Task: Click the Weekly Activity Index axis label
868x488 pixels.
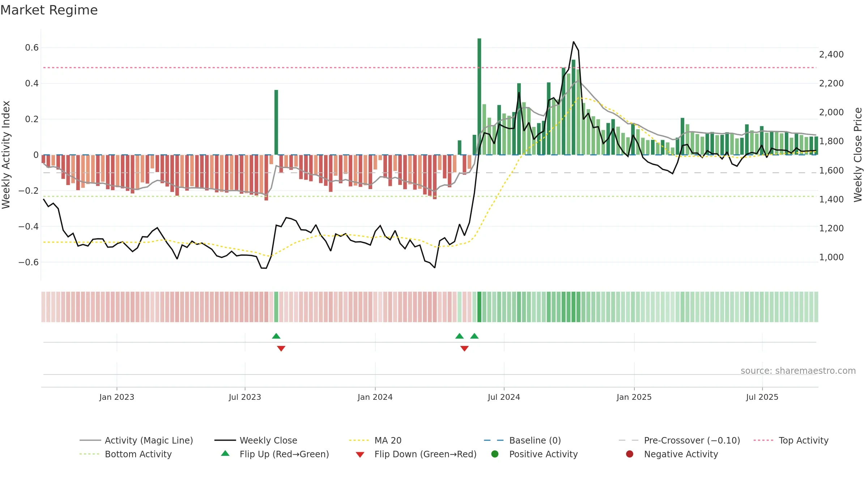Action: (6, 155)
